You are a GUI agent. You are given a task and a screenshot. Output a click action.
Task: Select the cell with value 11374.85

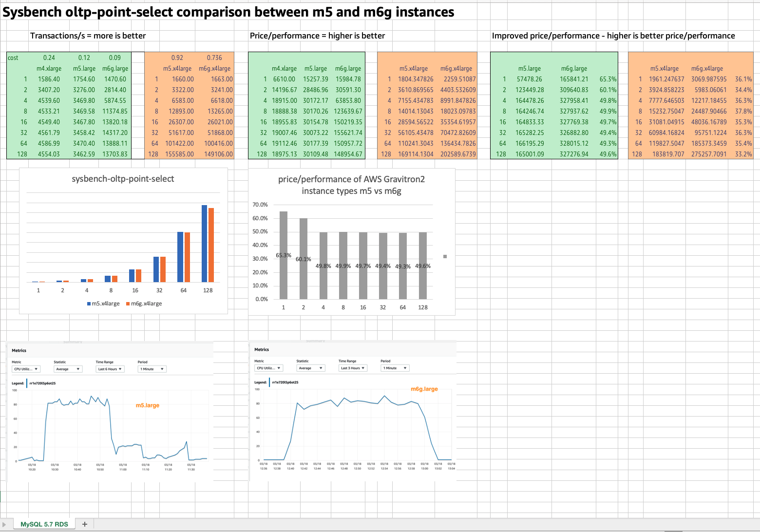coord(114,111)
